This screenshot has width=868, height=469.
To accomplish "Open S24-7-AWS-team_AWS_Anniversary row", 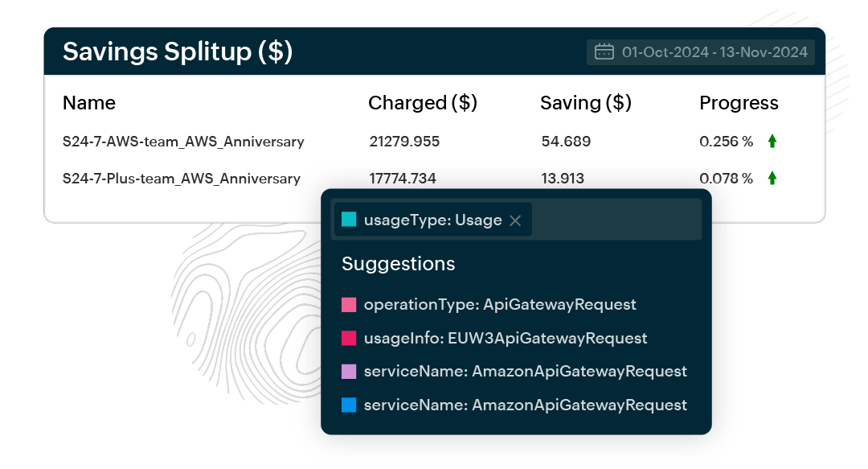I will click(x=183, y=142).
